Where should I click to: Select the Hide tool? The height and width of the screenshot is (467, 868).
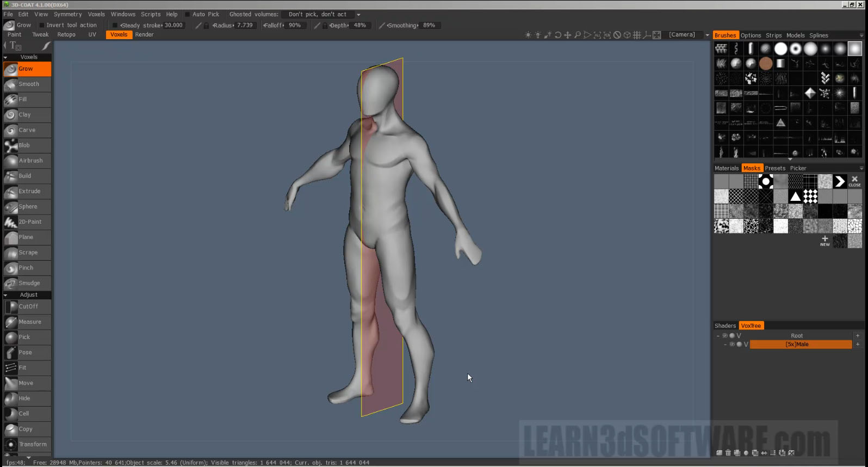coord(27,398)
